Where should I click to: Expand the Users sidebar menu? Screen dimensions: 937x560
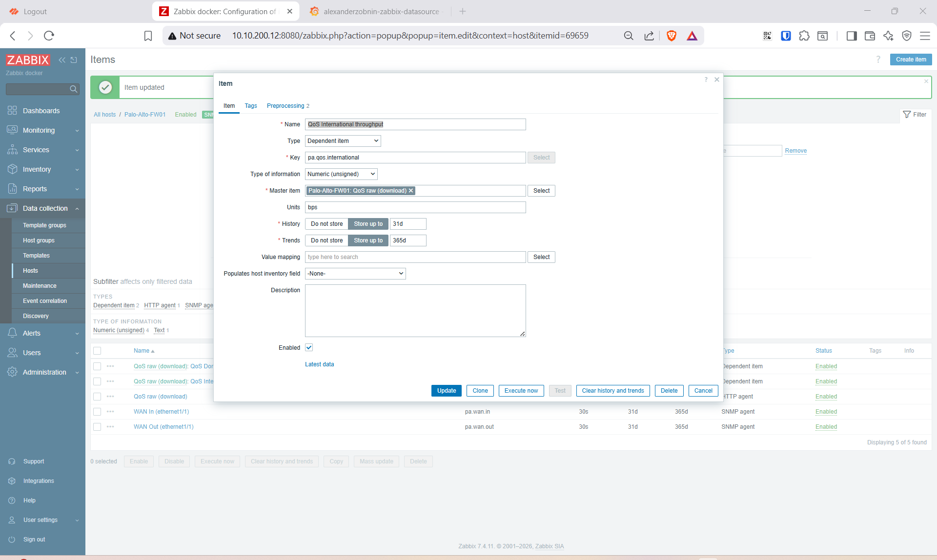click(x=42, y=353)
